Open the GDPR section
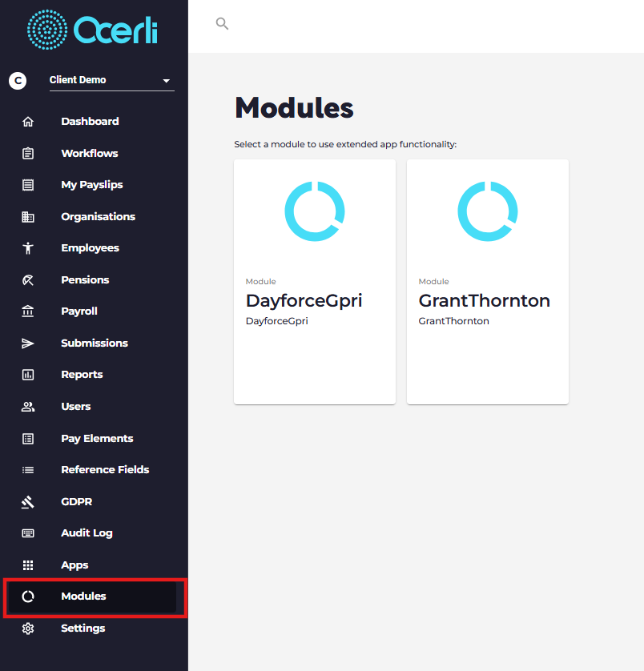This screenshot has width=644, height=671. coord(76,501)
